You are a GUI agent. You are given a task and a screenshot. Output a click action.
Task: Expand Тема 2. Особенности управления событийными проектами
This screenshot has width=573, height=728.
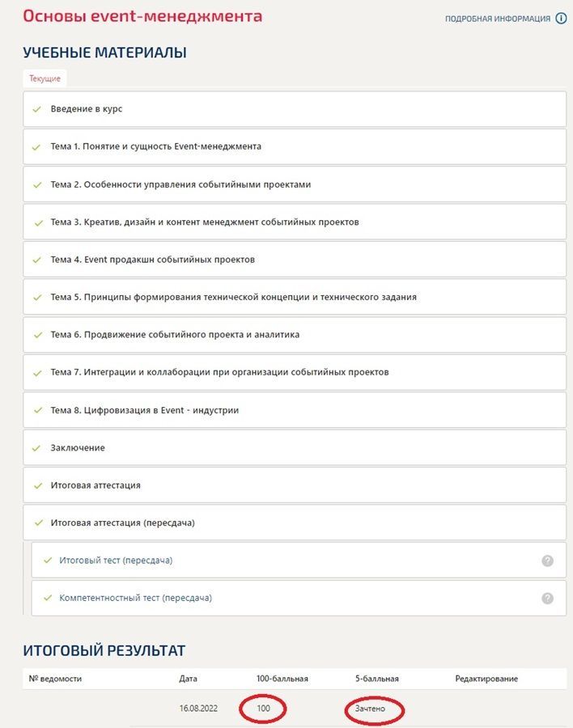(x=295, y=184)
